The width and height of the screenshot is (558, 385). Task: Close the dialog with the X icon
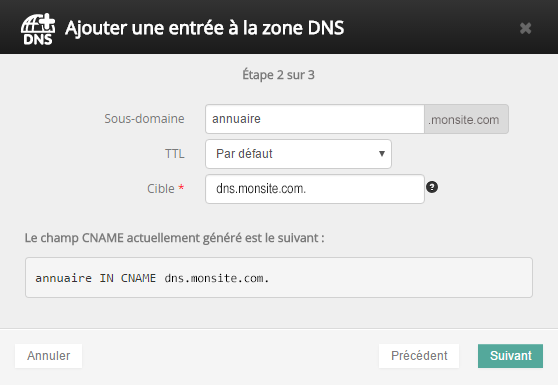pos(525,28)
